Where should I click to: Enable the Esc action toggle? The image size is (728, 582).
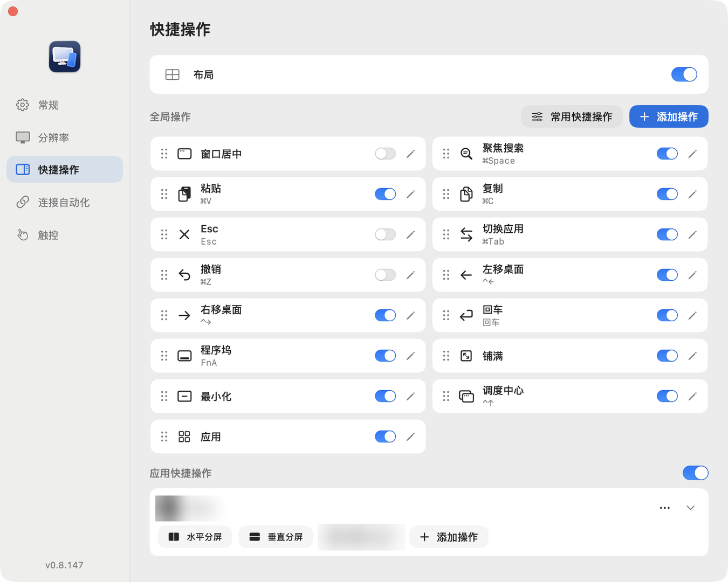coord(385,234)
